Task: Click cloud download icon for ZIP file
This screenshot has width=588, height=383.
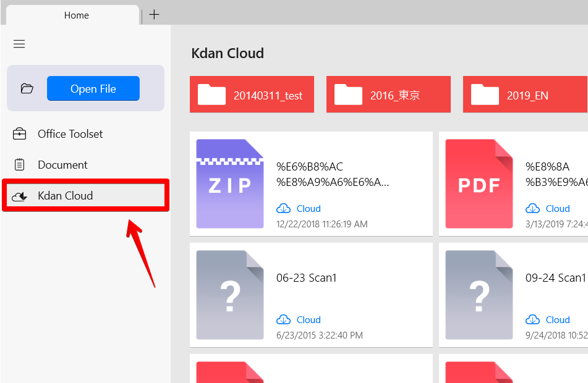Action: tap(284, 208)
